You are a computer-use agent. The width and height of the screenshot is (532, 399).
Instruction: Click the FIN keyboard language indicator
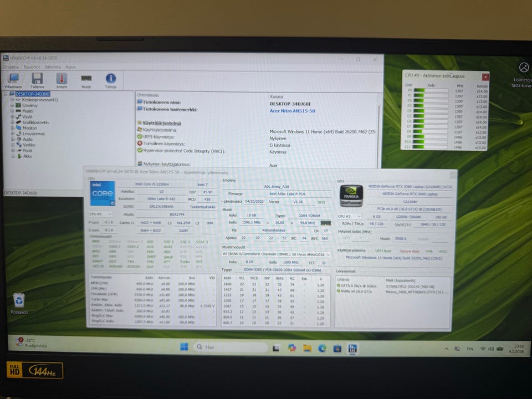click(x=470, y=349)
